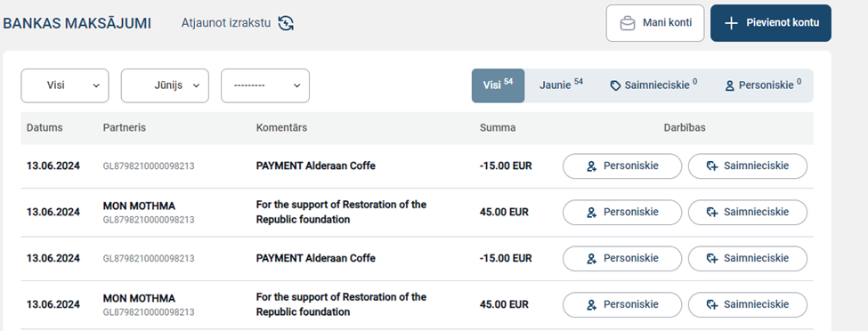
Task: Expand the dashed empty filter dropdown
Action: 265,85
